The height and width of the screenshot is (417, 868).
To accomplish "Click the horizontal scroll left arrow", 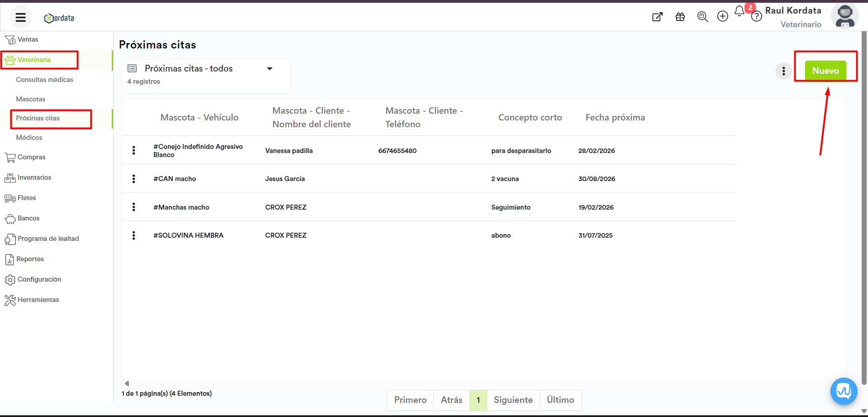I will click(127, 383).
